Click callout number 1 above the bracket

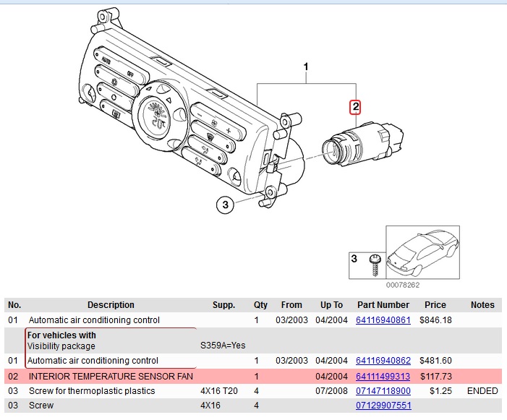306,67
